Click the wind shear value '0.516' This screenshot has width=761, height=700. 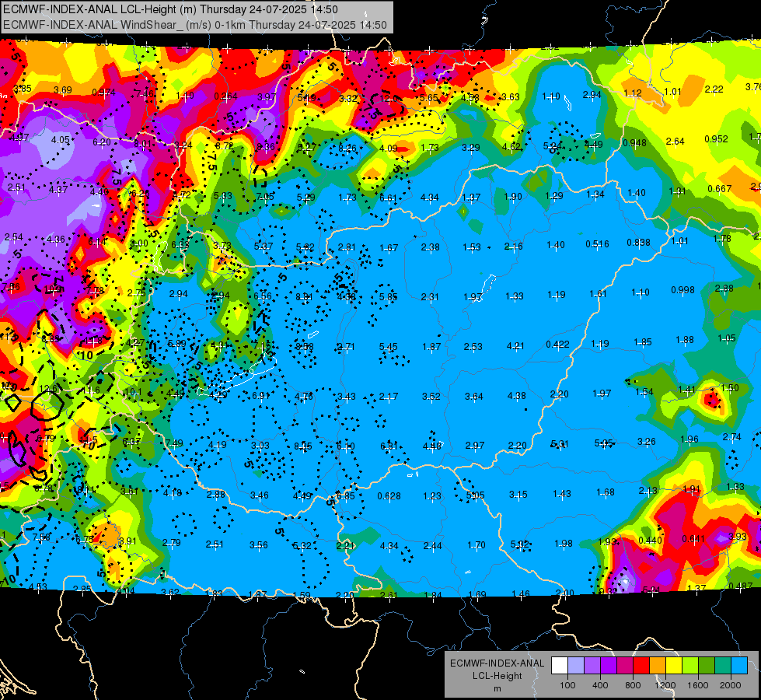tap(597, 244)
